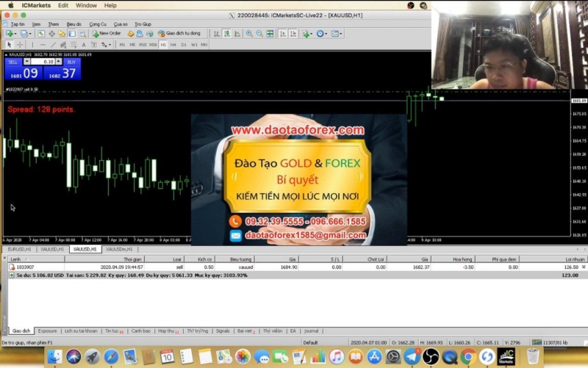Open Telegram from the Dock
Viewport: 588px width, 368px height.
412,357
